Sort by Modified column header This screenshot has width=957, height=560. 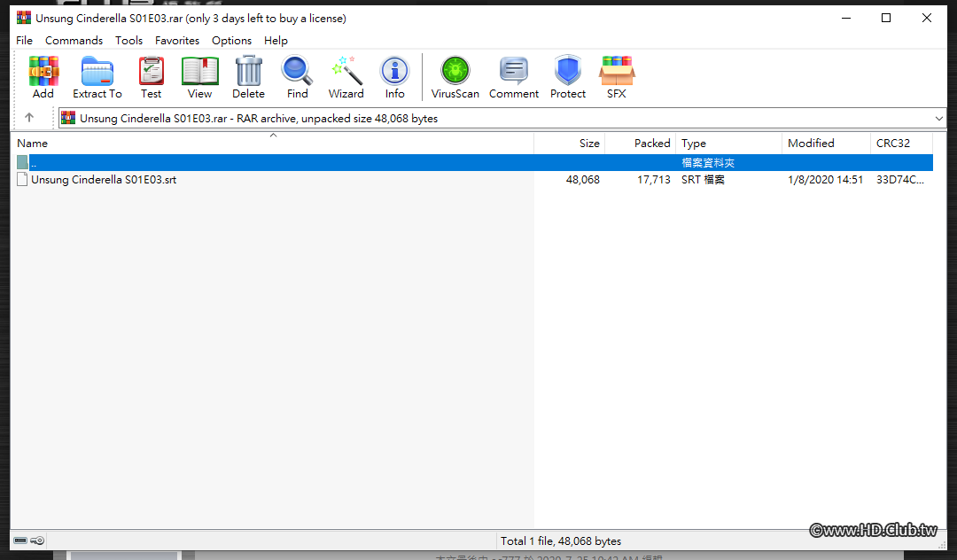tap(826, 143)
